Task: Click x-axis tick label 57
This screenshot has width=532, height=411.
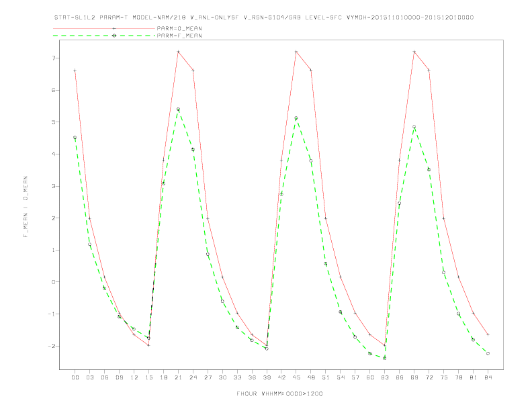Action: coord(355,377)
